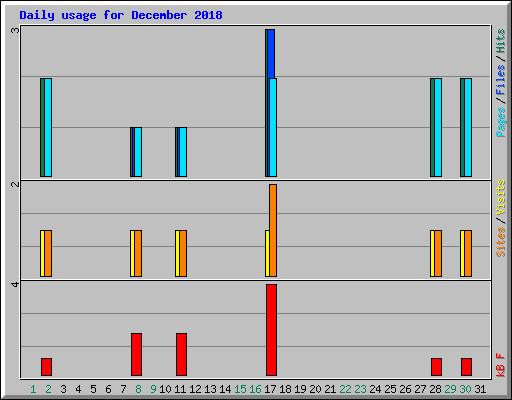Click day label 22 on the axis
This screenshot has height=400, width=512.
pos(345,389)
